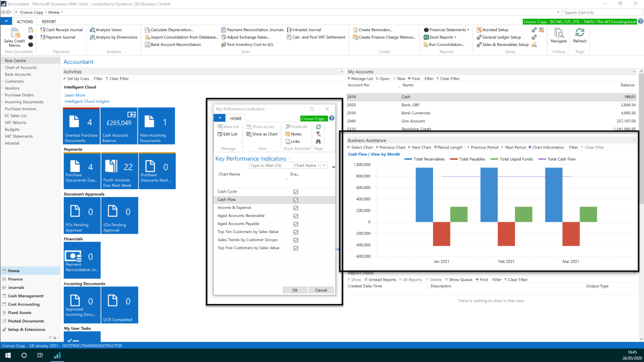This screenshot has height=362, width=644.
Task: Open Cash Receipt Journal in ribbon
Action: click(x=61, y=30)
